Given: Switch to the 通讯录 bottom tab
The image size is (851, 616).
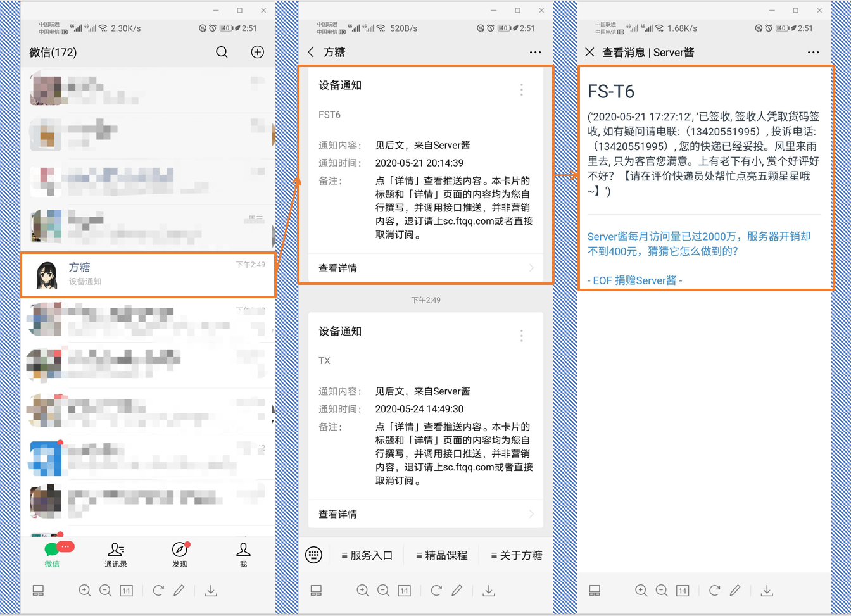Looking at the screenshot, I should (116, 555).
